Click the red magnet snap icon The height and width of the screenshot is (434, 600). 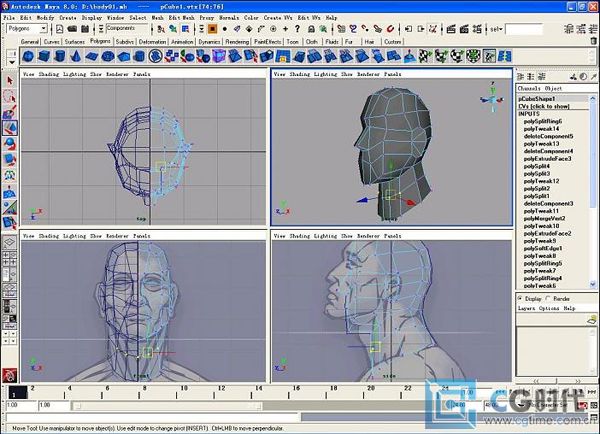point(390,29)
